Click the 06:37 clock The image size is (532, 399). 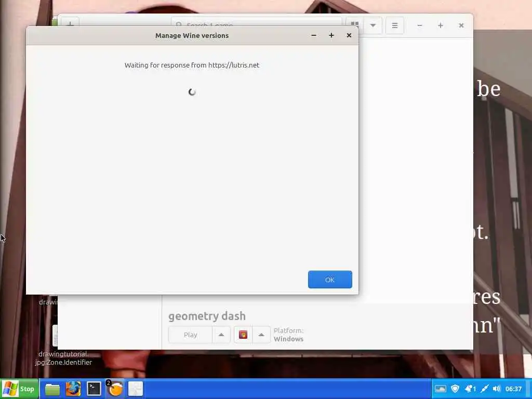[513, 389]
